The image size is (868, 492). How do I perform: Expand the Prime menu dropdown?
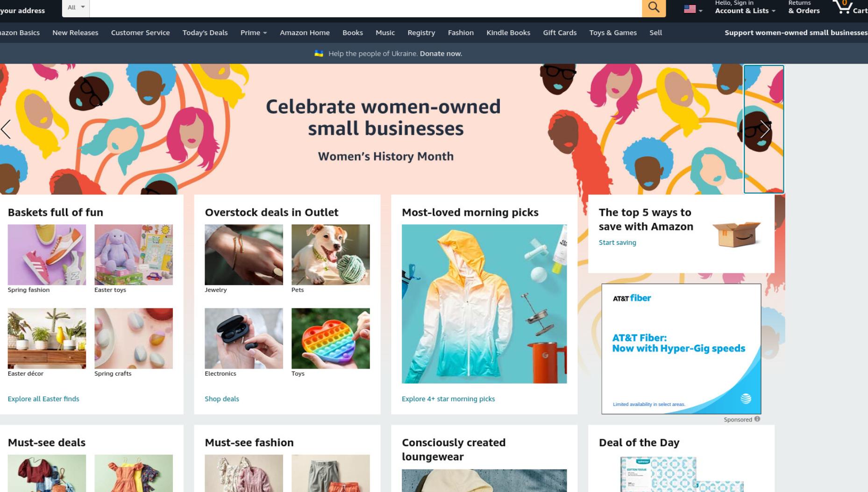click(x=254, y=33)
